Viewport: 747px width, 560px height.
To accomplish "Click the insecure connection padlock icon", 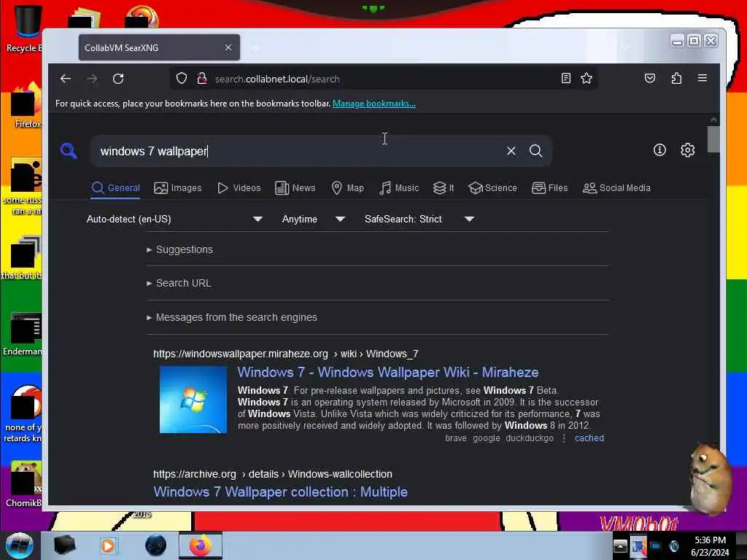I will pos(202,79).
